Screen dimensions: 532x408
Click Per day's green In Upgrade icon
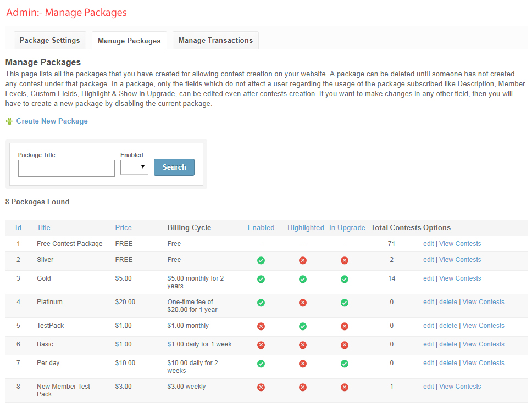(x=345, y=364)
